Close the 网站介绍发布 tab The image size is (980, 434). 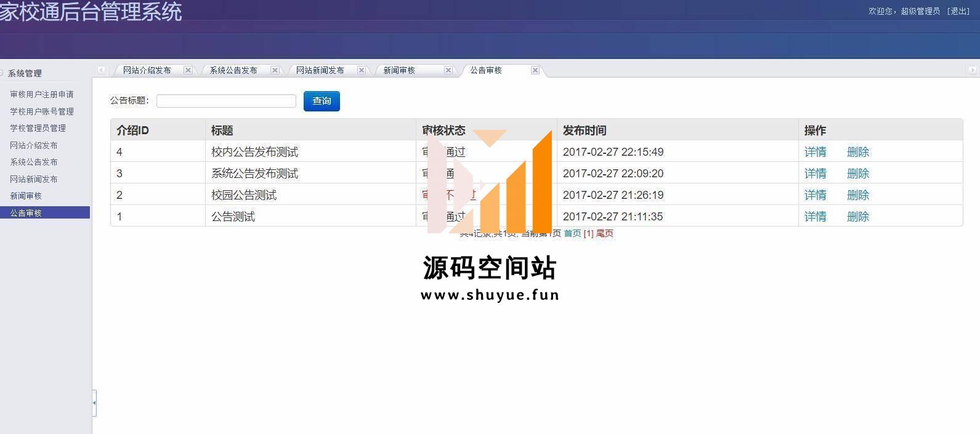point(188,70)
